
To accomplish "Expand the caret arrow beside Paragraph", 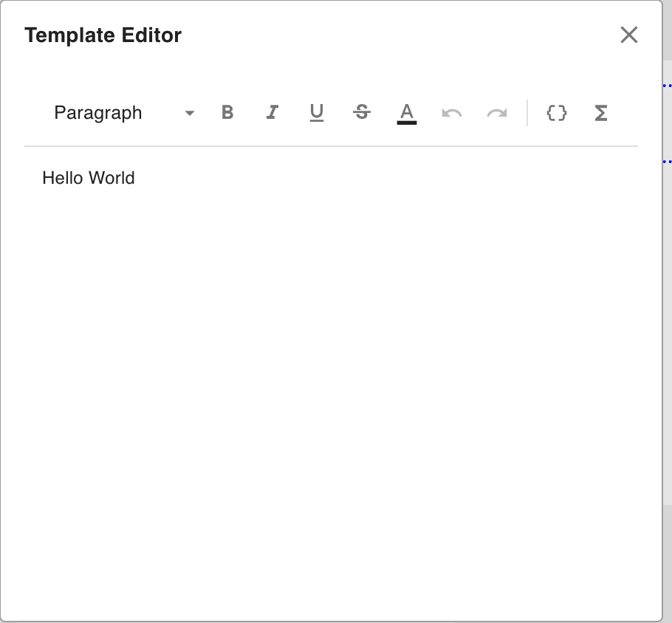I will coord(190,113).
